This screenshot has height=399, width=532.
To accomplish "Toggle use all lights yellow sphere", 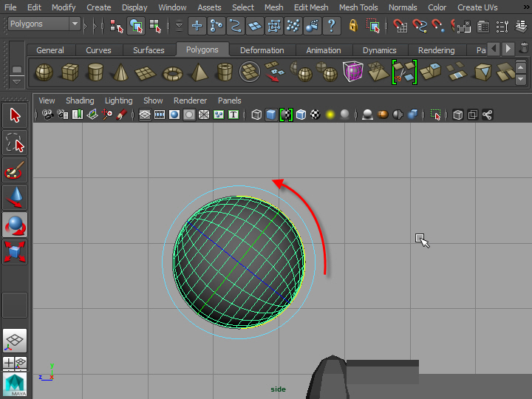I will click(330, 115).
